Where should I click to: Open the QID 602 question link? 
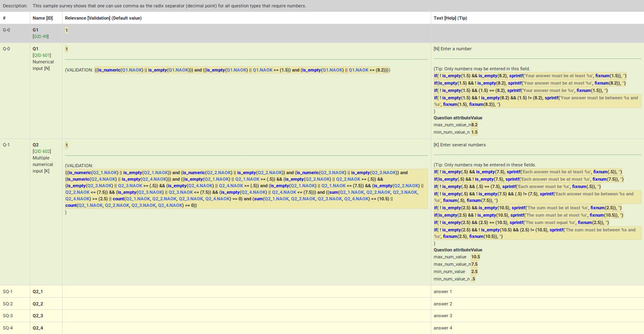pyautogui.click(x=42, y=151)
